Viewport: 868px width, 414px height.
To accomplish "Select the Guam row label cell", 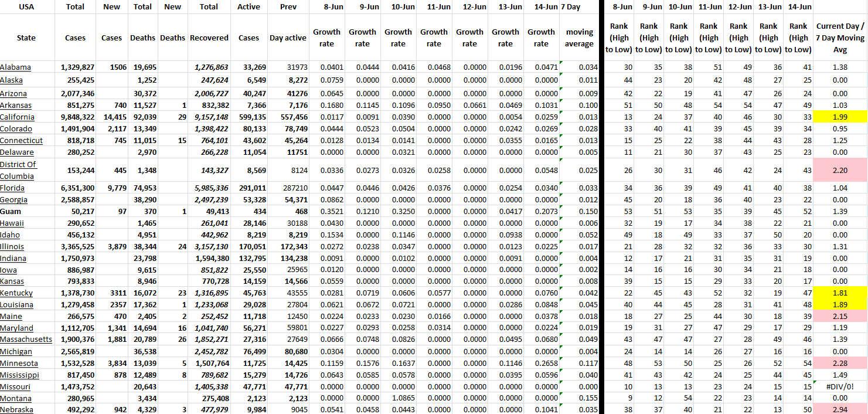I will click(x=12, y=211).
